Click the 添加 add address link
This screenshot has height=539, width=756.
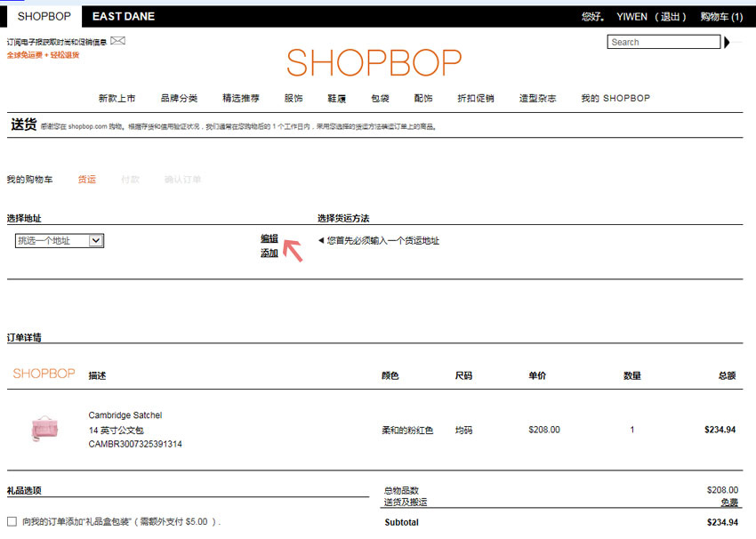pyautogui.click(x=269, y=253)
